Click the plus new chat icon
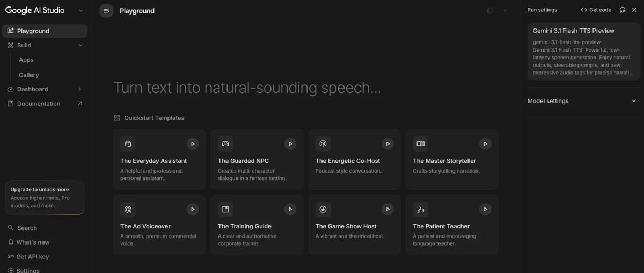Viewport: 644px width, 273px height. (x=504, y=11)
